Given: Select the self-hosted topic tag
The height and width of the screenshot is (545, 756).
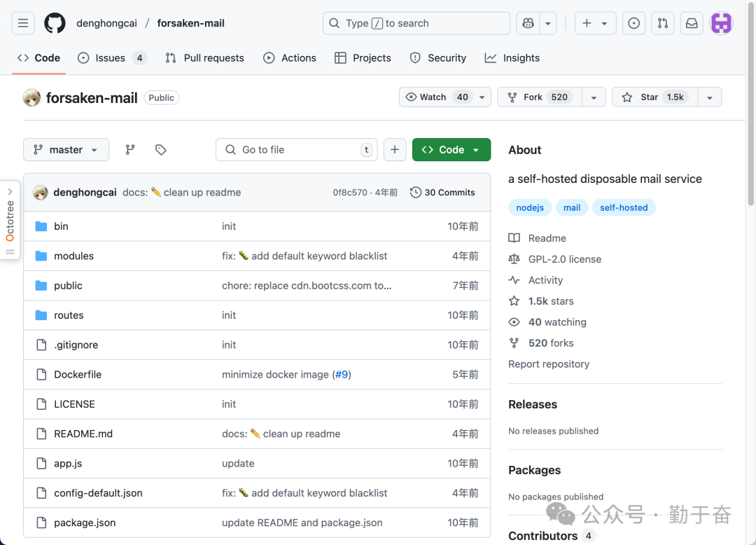Looking at the screenshot, I should [624, 208].
